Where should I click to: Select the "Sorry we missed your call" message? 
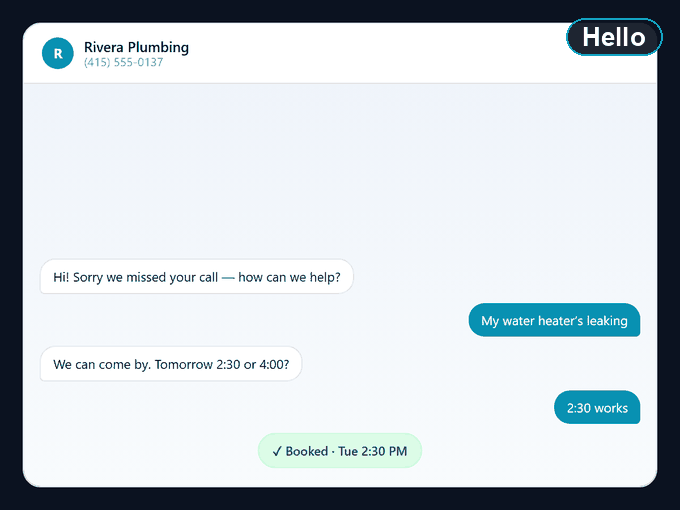(x=197, y=277)
